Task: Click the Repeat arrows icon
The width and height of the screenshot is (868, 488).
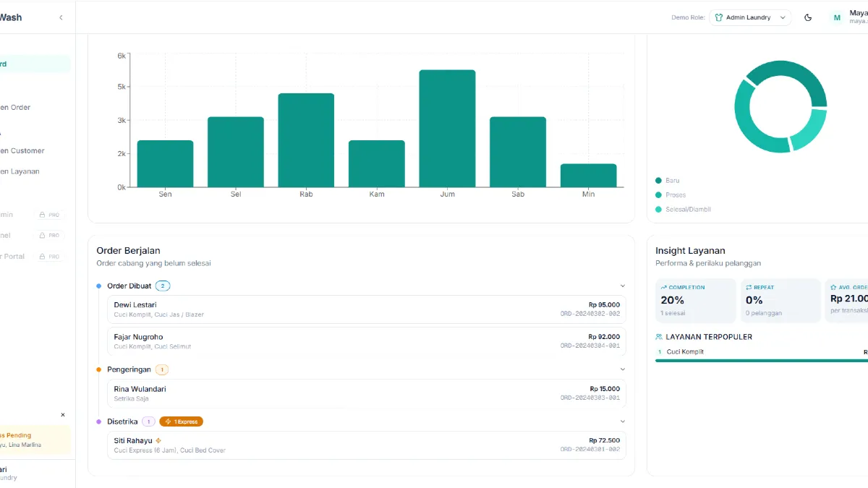Action: (x=749, y=287)
